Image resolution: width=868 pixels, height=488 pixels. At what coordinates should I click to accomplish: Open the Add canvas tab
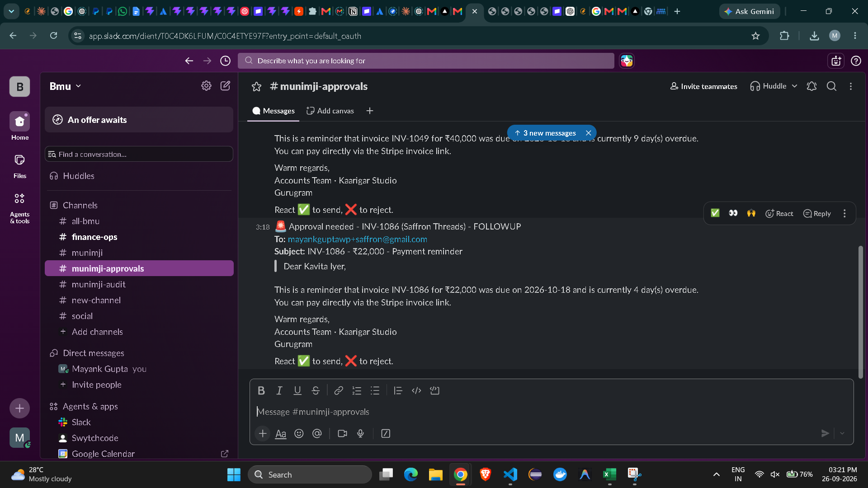(x=330, y=111)
